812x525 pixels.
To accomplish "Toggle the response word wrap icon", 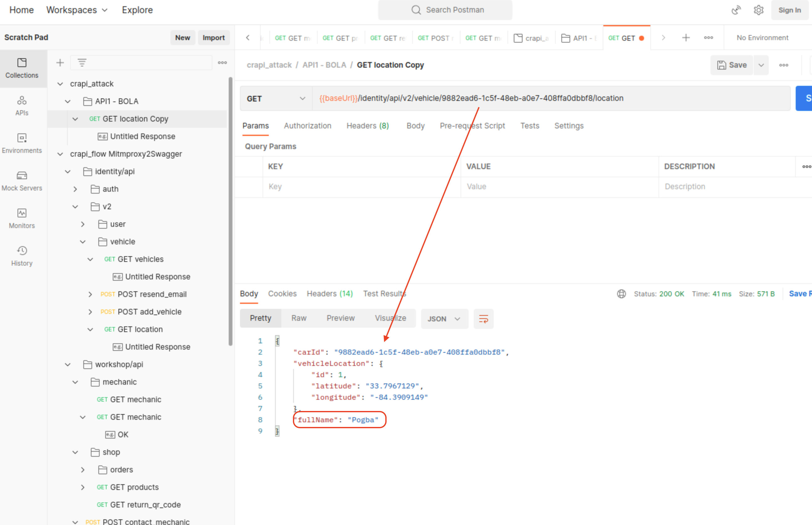I will [483, 319].
